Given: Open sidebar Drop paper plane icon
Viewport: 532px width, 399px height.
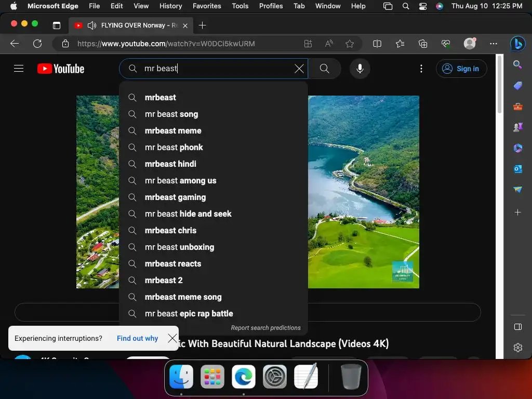Looking at the screenshot, I should pos(517,189).
